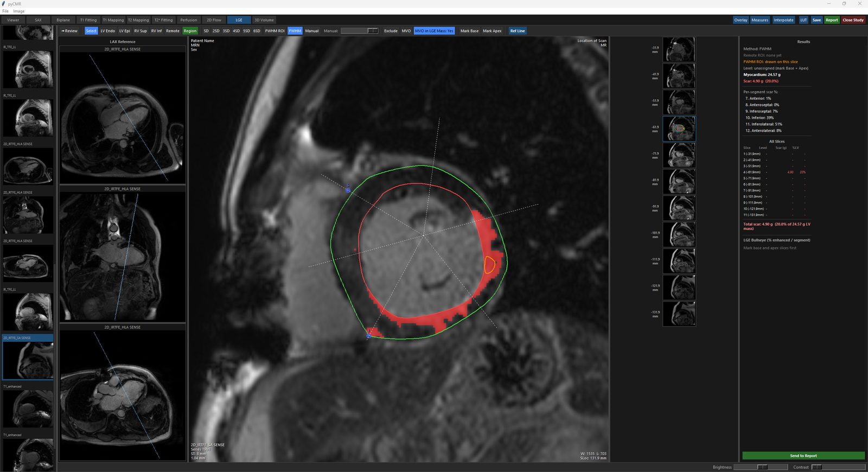The height and width of the screenshot is (472, 868).
Task: Switch to the SAX tab
Action: pos(38,20)
